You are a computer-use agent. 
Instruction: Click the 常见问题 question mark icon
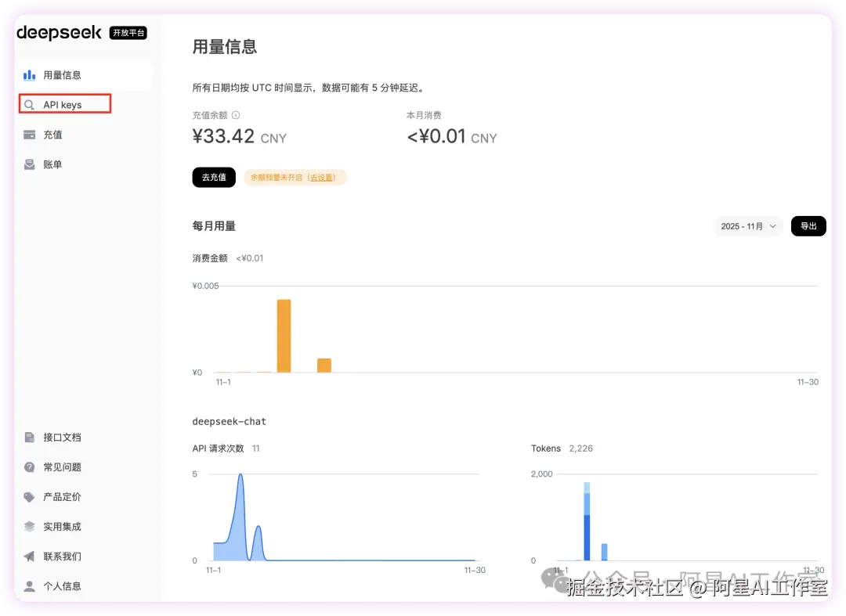[31, 467]
